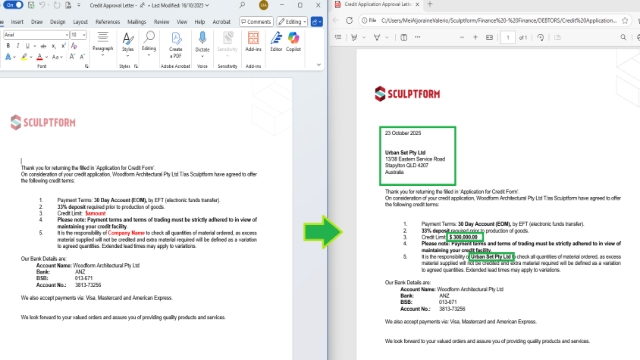Toggle Bold formatting
Viewport: 640px width, 360px height.
coord(8,46)
